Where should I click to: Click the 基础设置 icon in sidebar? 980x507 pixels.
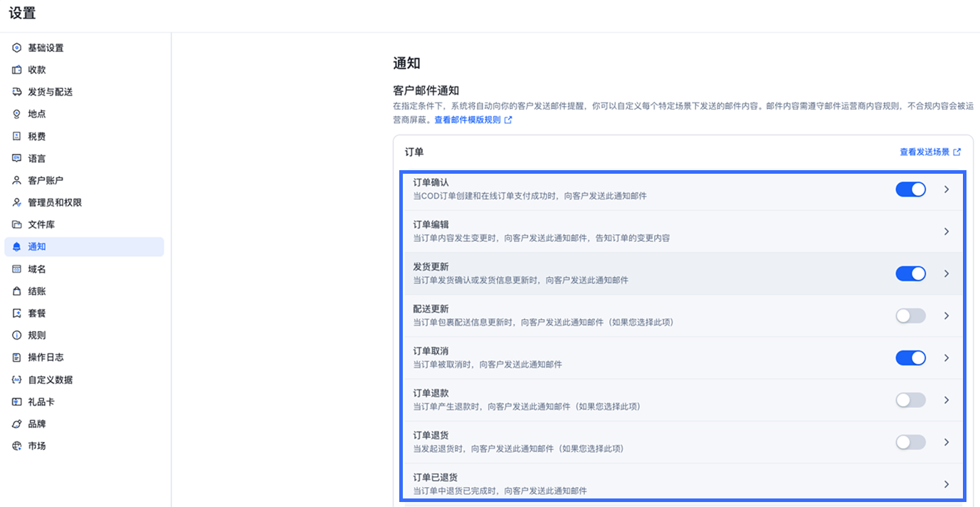coord(16,48)
